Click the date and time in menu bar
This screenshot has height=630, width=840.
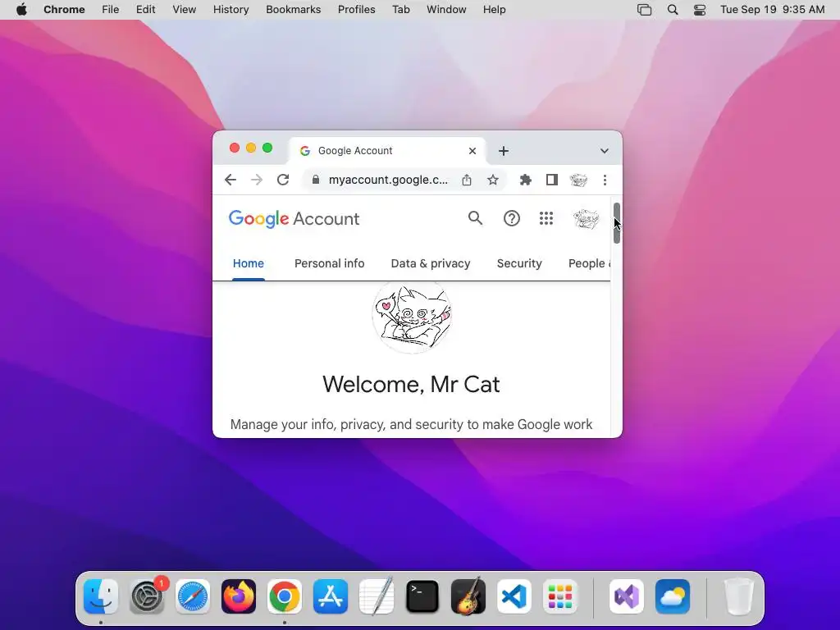(x=772, y=10)
